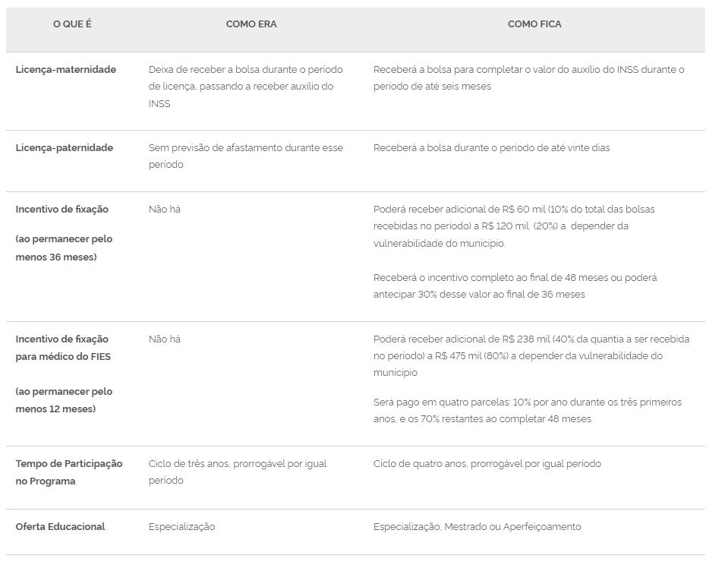728x568 pixels.
Task: Click 'Deixa de receber a bolsa' cell text
Action: [x=246, y=87]
